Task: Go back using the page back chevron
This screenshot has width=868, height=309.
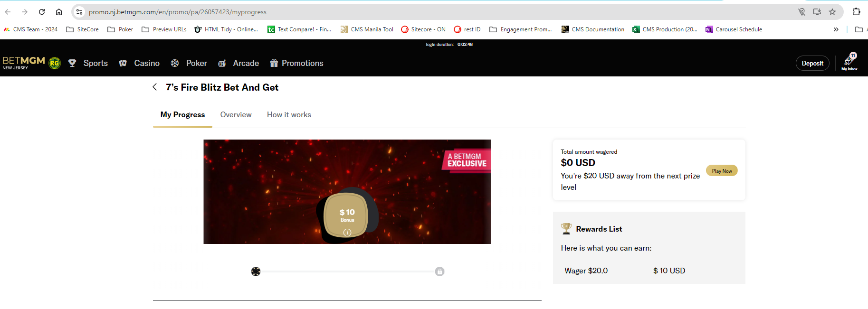Action: point(155,87)
